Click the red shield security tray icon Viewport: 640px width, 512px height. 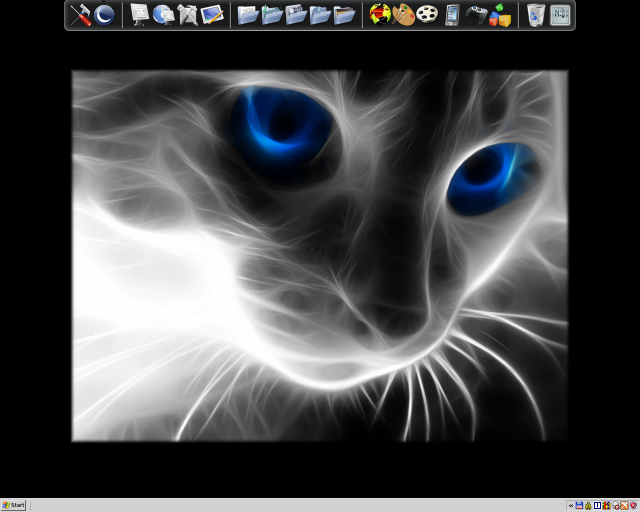[x=634, y=505]
